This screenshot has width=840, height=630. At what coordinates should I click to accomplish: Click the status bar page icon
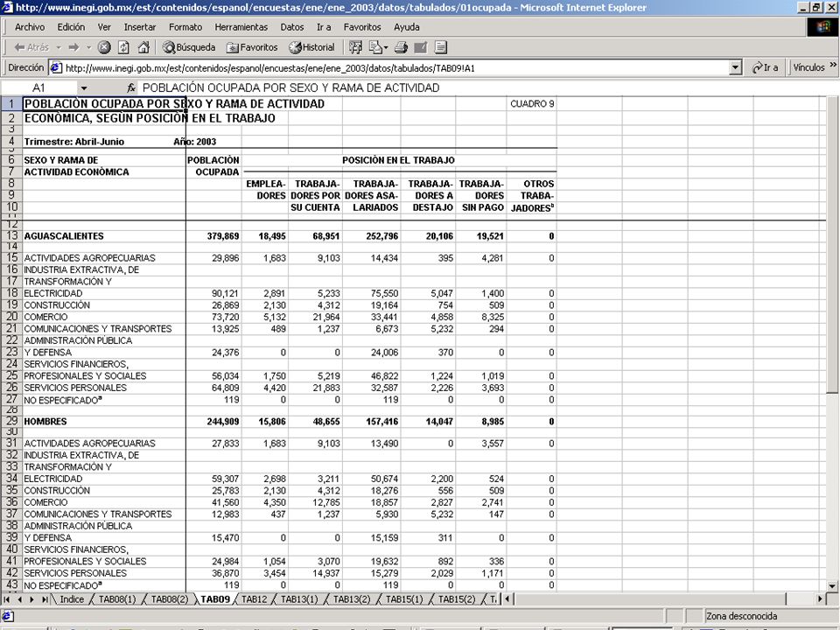point(8,616)
